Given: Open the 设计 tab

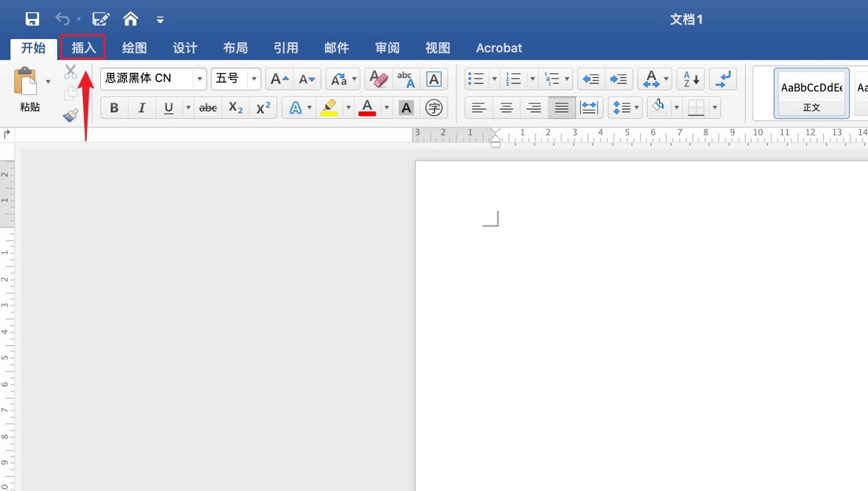Looking at the screenshot, I should pos(185,48).
